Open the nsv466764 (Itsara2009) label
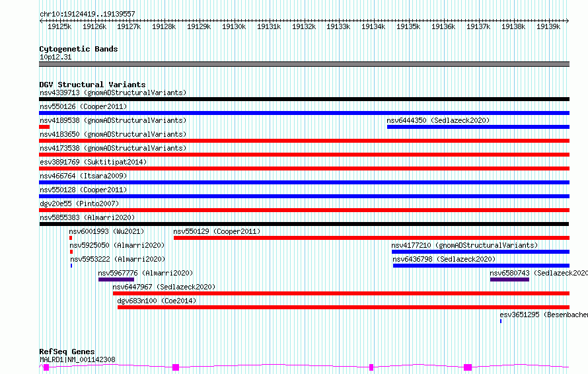Image resolution: width=588 pixels, height=374 pixels. 83,176
